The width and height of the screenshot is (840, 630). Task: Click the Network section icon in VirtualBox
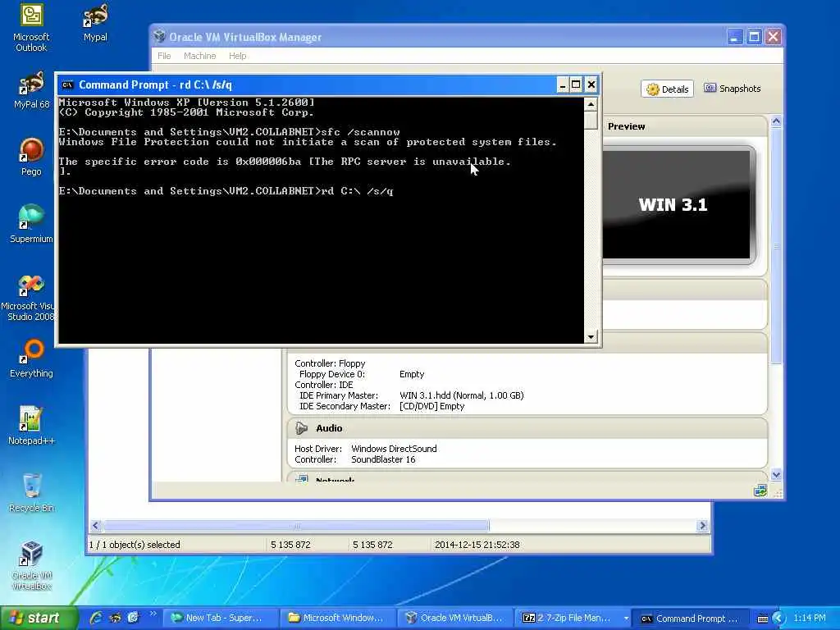pyautogui.click(x=302, y=478)
